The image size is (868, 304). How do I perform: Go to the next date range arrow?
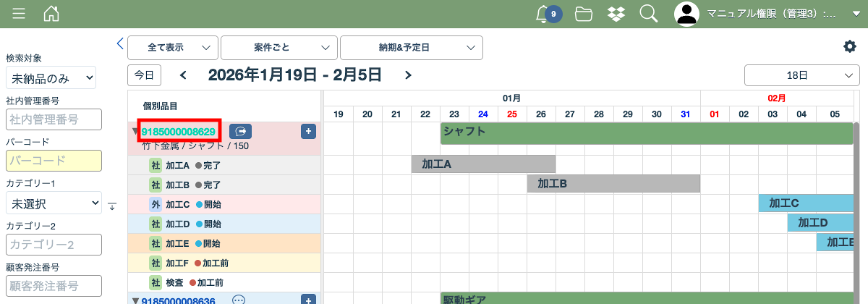click(408, 75)
